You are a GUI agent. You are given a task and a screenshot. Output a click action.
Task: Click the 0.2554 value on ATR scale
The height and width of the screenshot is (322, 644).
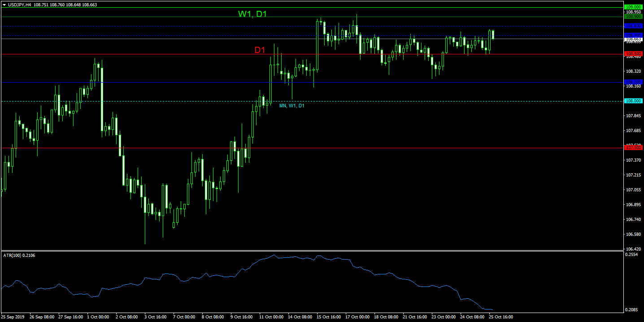point(631,255)
